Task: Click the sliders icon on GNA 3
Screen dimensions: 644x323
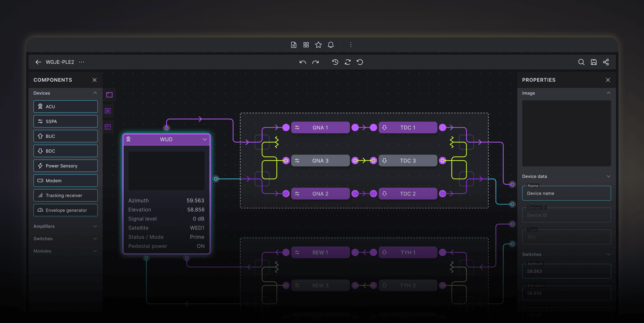Action: (x=297, y=161)
